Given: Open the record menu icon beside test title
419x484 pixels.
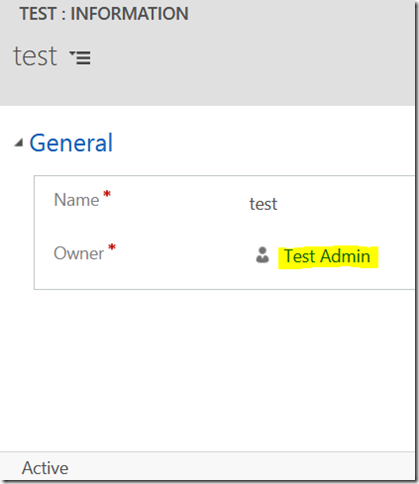Looking at the screenshot, I should [80, 58].
